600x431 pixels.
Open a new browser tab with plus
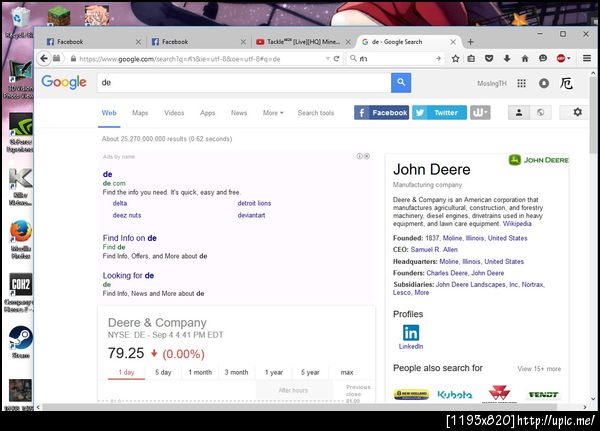(471, 42)
